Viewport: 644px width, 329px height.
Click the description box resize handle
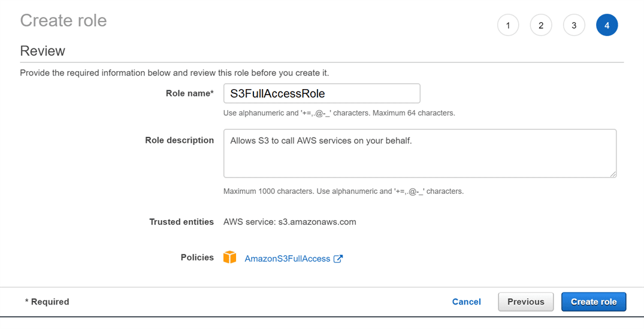coord(613,174)
